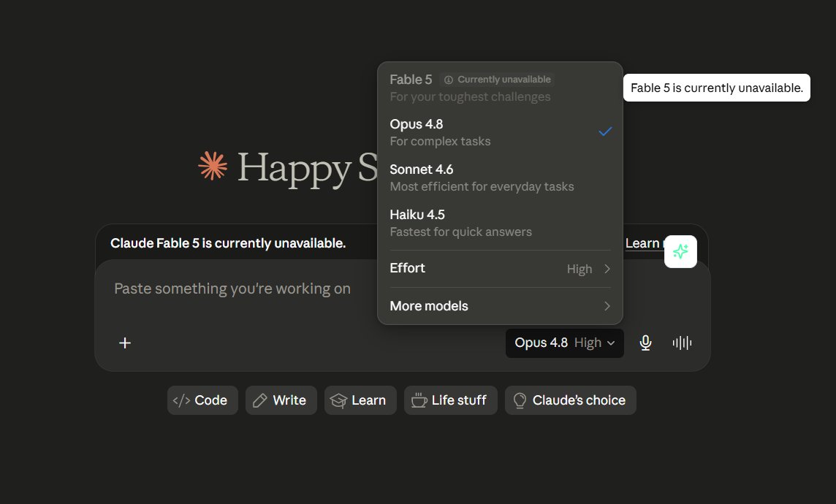Screen dimensions: 836x504
Task: Click the orange Claude starburst logo
Action: (x=213, y=166)
